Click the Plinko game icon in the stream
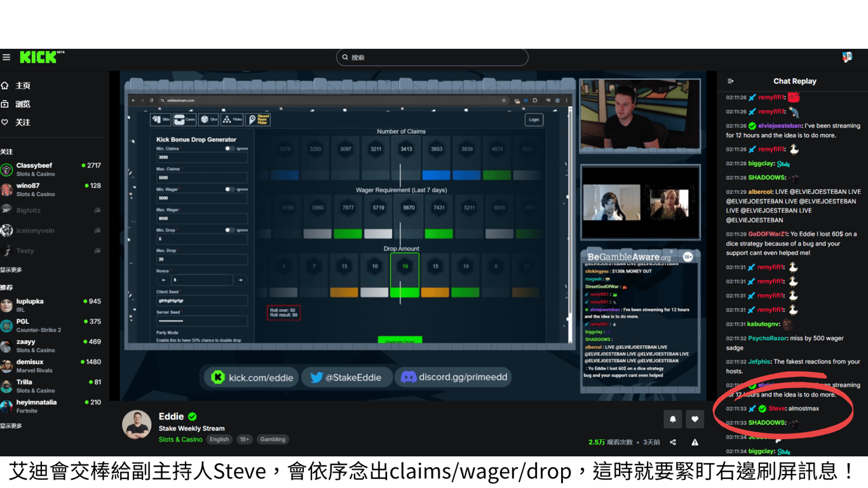The height and width of the screenshot is (488, 868). [x=233, y=119]
